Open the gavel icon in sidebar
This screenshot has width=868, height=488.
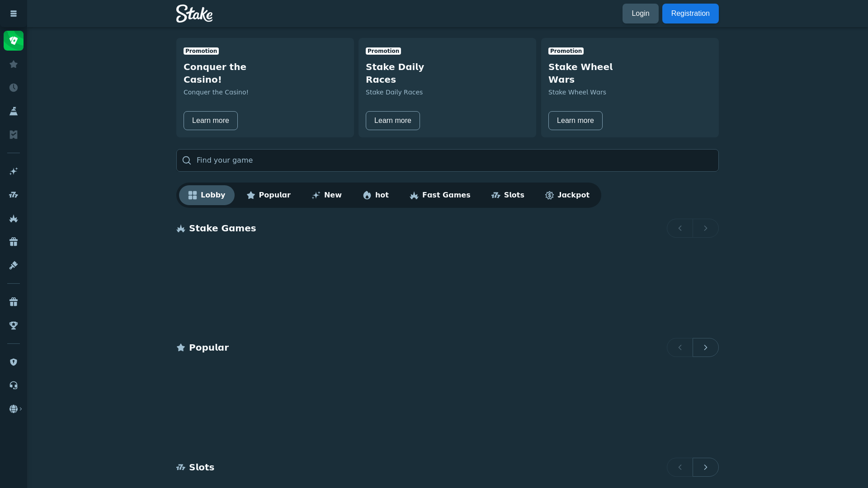(x=14, y=265)
